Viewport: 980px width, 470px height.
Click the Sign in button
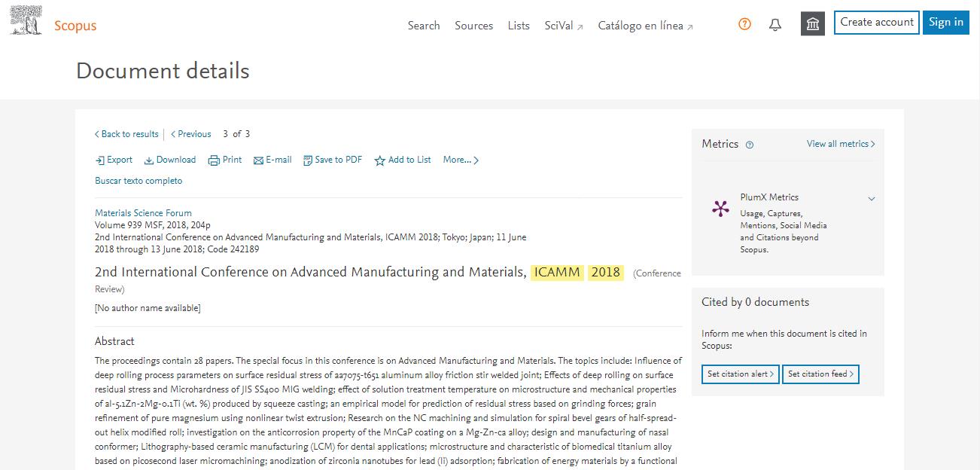[x=946, y=23]
